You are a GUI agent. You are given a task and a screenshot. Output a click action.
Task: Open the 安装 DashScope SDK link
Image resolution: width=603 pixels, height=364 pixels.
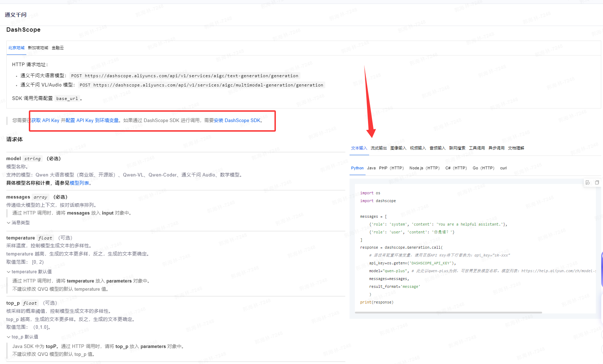[237, 121]
